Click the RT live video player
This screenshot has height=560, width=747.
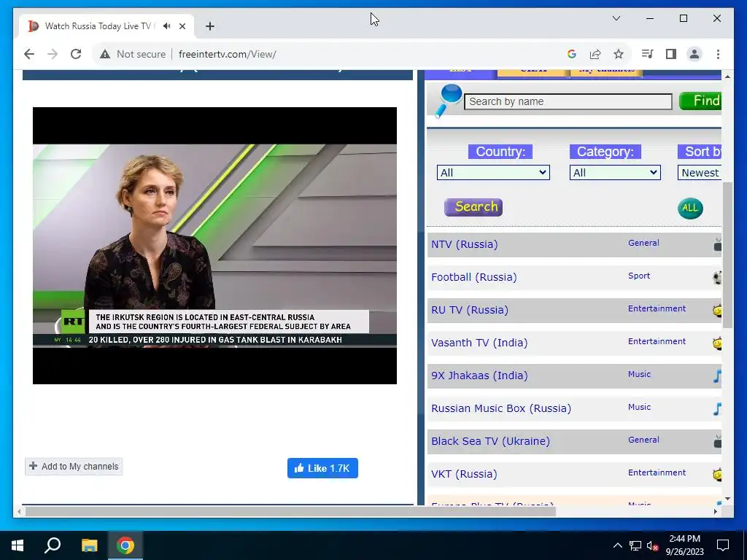(x=214, y=246)
